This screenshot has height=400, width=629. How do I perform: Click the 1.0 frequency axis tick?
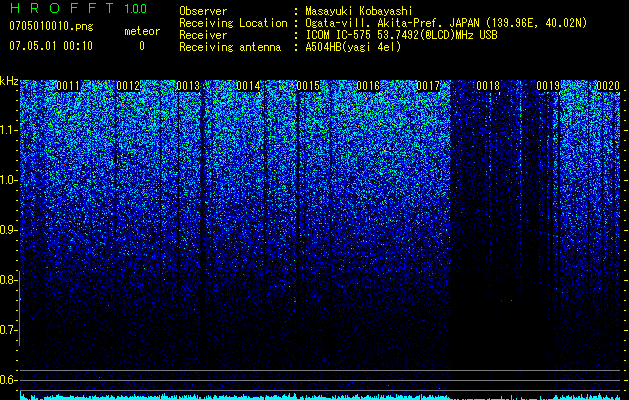[8, 180]
